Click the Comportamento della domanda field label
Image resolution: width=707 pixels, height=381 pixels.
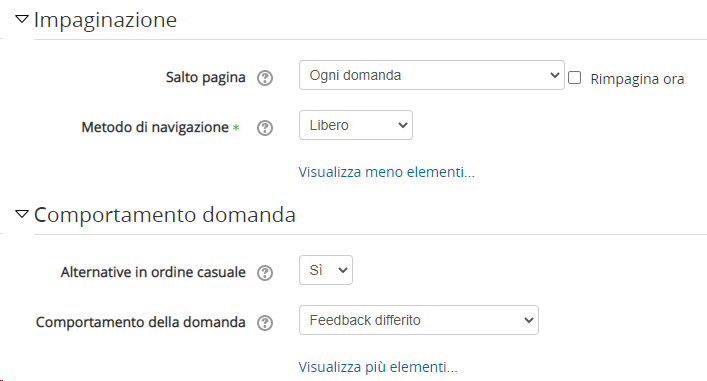click(141, 322)
